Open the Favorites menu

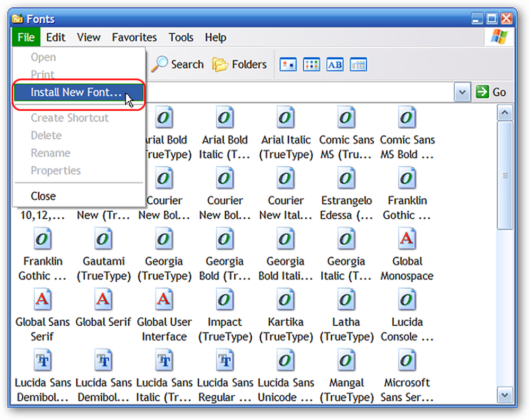click(x=134, y=37)
